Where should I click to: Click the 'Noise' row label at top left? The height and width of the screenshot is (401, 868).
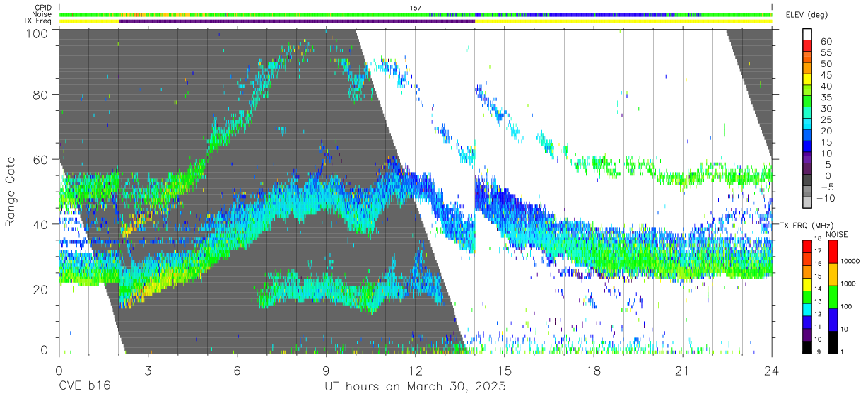tap(43, 14)
